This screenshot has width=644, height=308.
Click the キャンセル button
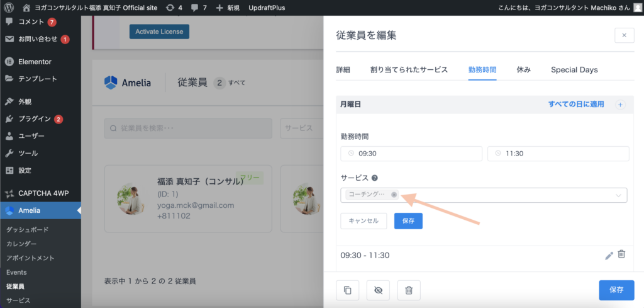coord(364,221)
